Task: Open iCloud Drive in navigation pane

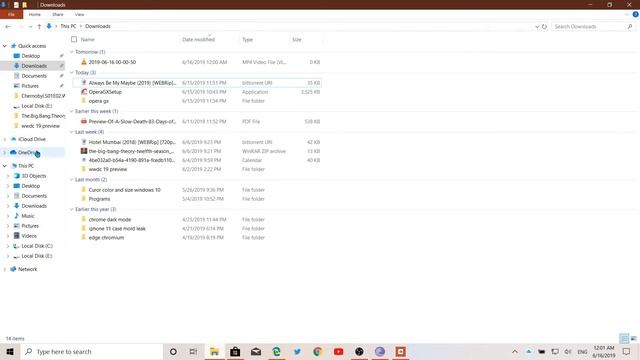Action: coord(31,139)
